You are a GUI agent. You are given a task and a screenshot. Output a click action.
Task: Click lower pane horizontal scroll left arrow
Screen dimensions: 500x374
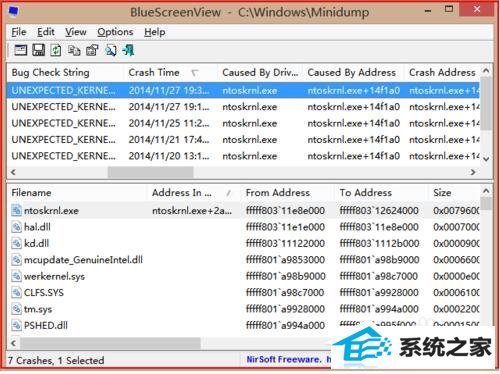pyautogui.click(x=13, y=343)
